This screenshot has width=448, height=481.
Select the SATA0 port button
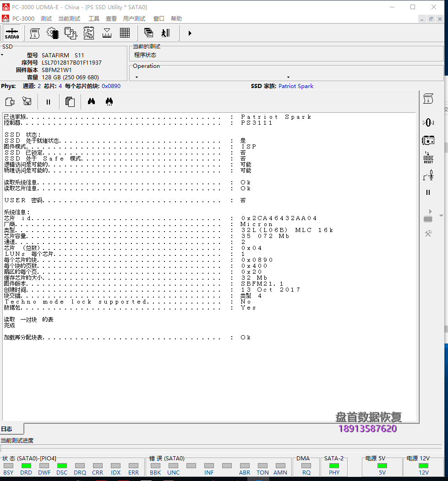12,33
